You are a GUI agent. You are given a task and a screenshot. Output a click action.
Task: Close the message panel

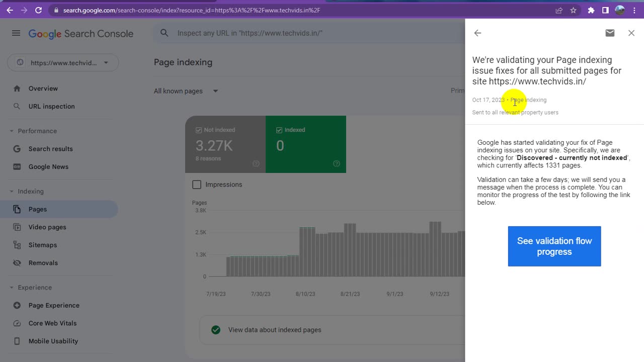point(631,33)
